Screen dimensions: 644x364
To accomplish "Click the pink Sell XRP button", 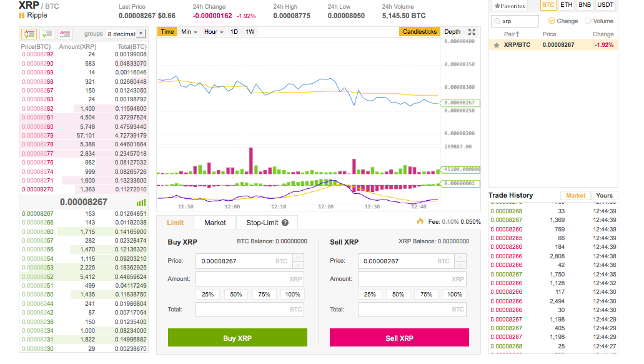I will click(x=399, y=338).
